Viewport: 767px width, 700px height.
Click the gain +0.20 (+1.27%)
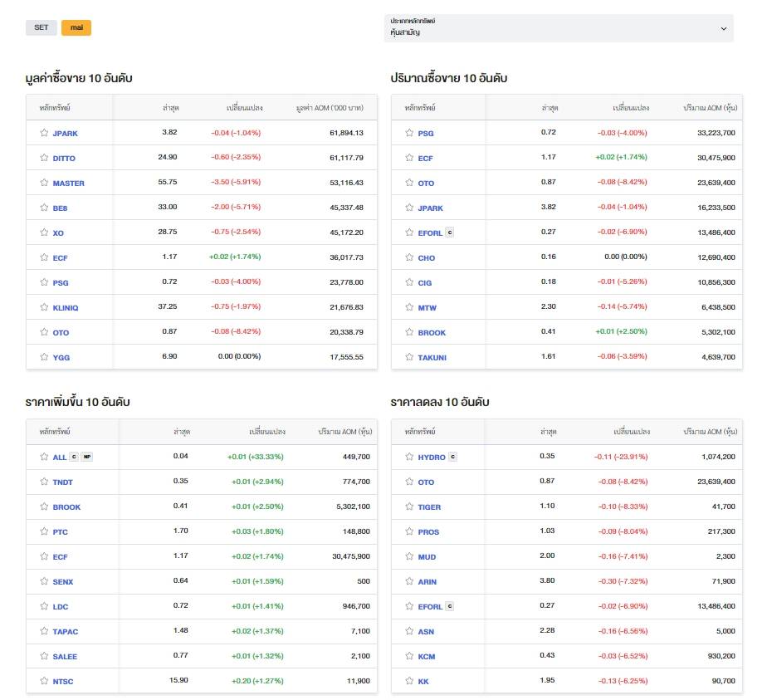pos(257,681)
